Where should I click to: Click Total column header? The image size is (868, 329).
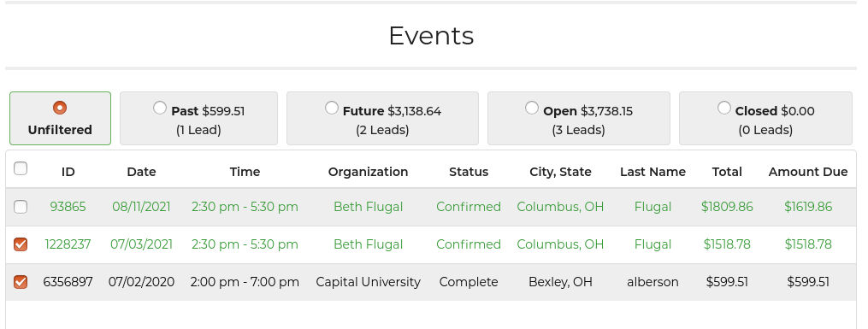pos(727,172)
